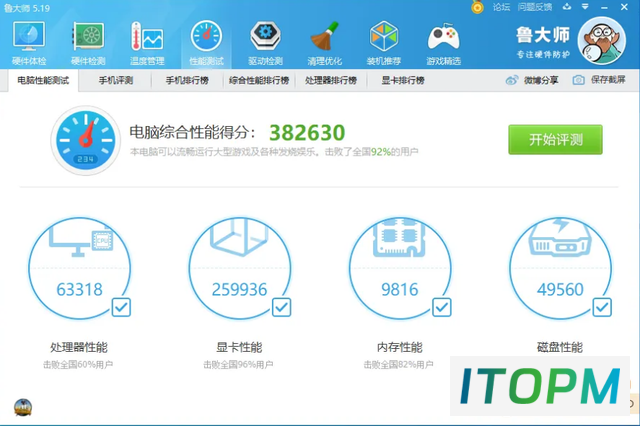Click the 显卡性能 label
This screenshot has width=640, height=426.
click(239, 347)
